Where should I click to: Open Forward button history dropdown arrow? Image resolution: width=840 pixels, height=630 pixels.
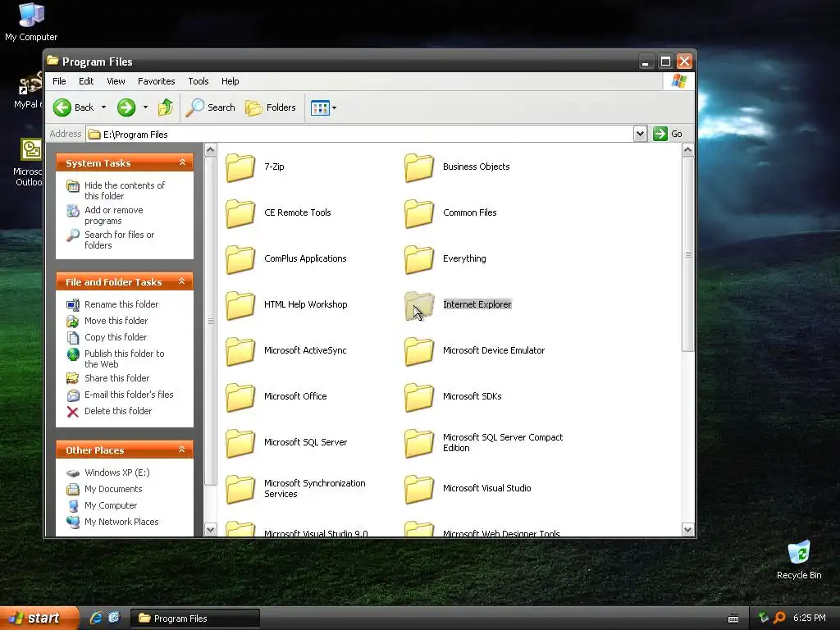tap(145, 107)
